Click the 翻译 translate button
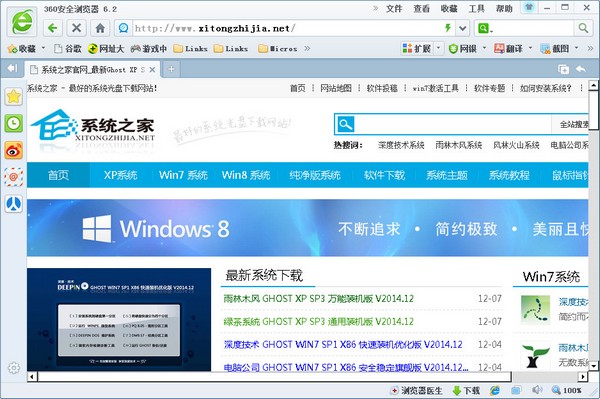Image resolution: width=600 pixels, height=399 pixels. pos(509,49)
